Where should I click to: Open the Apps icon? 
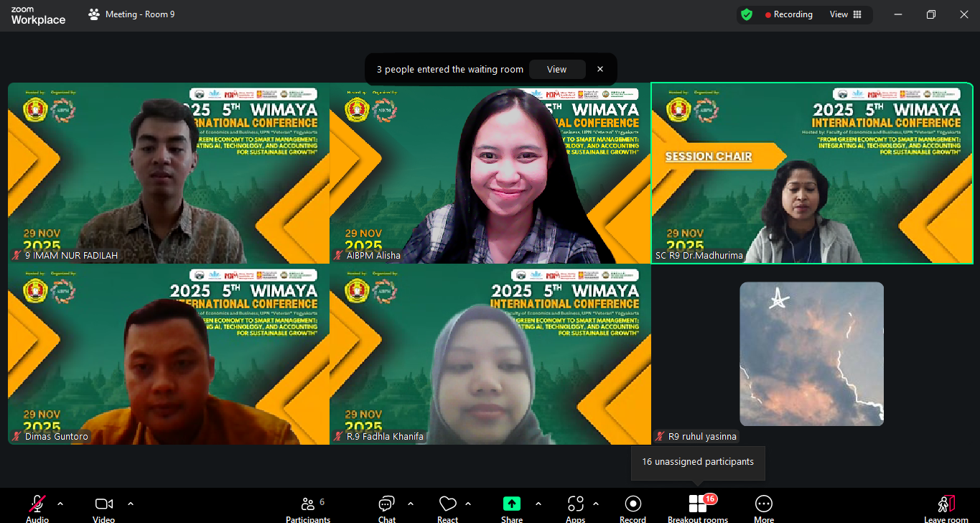[575, 504]
